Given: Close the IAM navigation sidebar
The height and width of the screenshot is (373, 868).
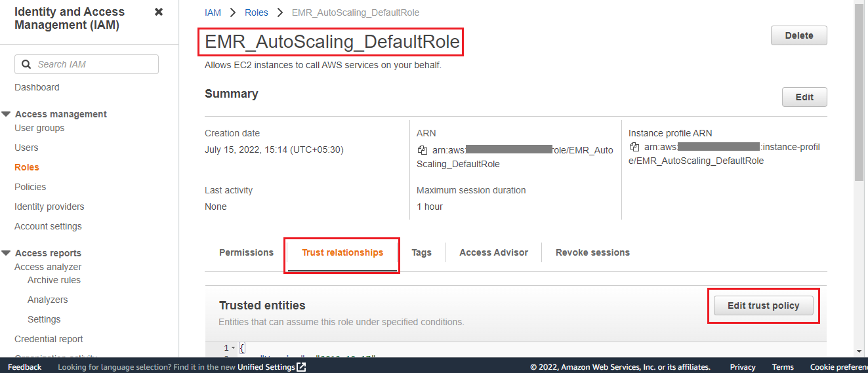Looking at the screenshot, I should tap(159, 12).
